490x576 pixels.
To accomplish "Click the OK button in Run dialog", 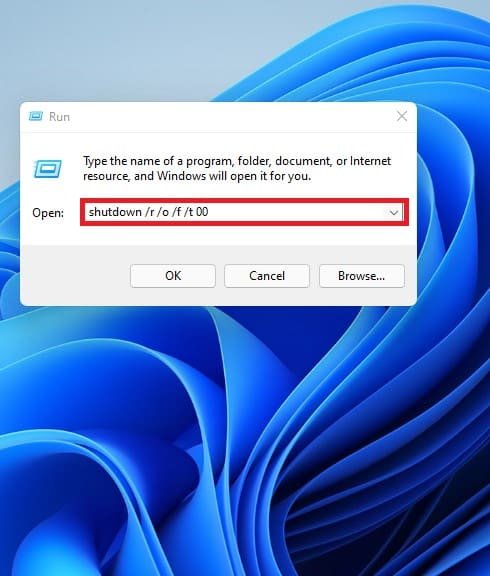I will tap(173, 276).
